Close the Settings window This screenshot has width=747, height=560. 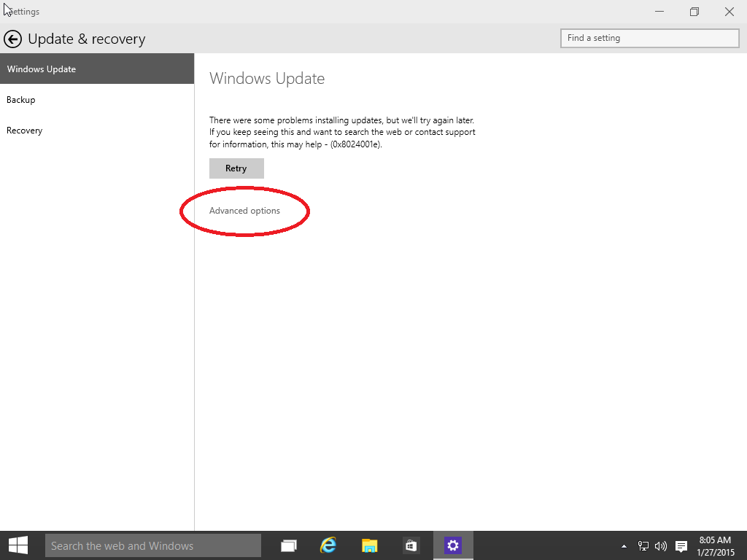pyautogui.click(x=729, y=12)
